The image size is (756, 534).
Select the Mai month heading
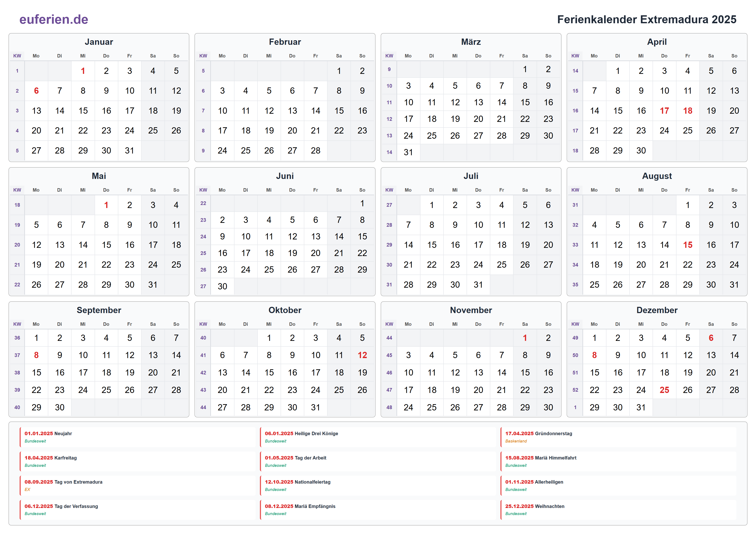click(99, 176)
